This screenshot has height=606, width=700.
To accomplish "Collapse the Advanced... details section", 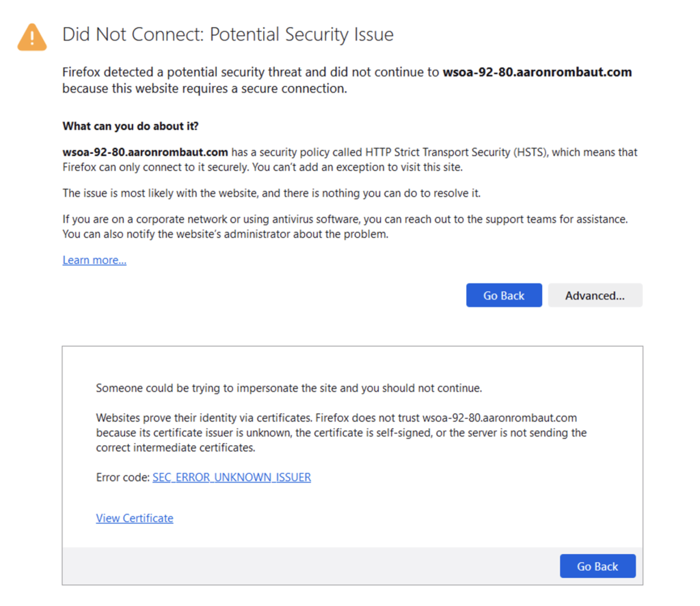I will tap(595, 295).
